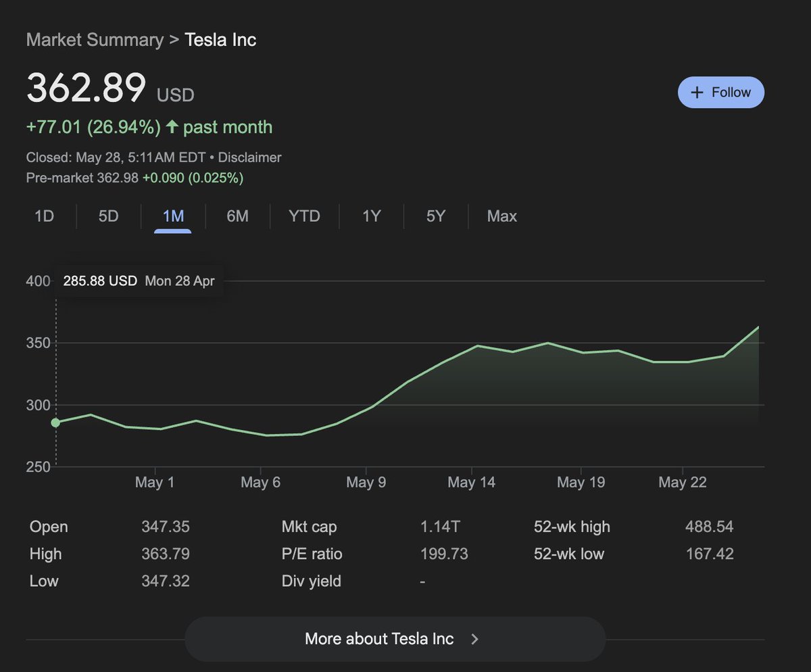Select the Max time range
Image resolution: width=811 pixels, height=672 pixels.
pos(501,216)
